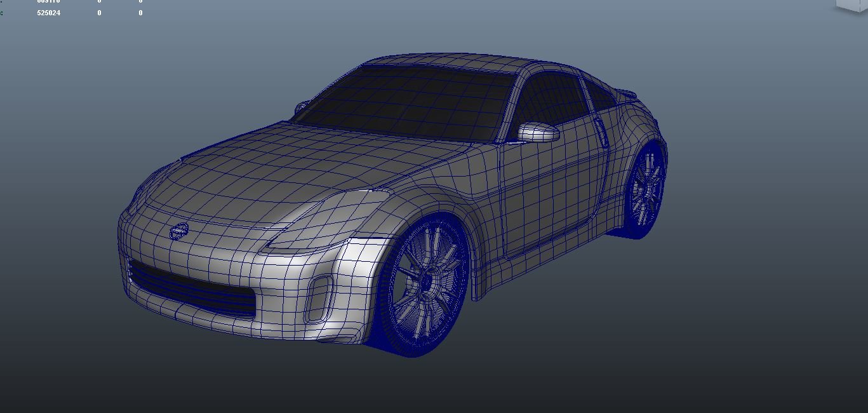Select the Nissan emblem on the hood
This screenshot has width=868, height=413.
coord(179,231)
